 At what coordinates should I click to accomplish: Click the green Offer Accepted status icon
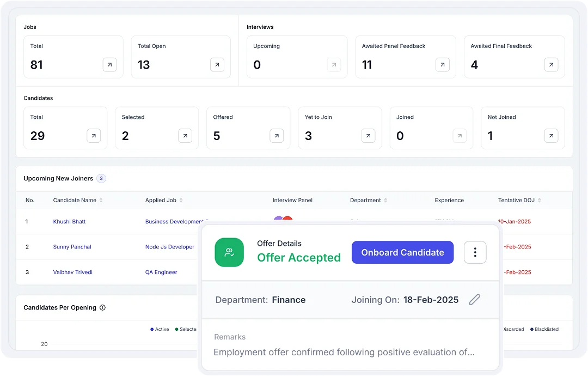[229, 252]
